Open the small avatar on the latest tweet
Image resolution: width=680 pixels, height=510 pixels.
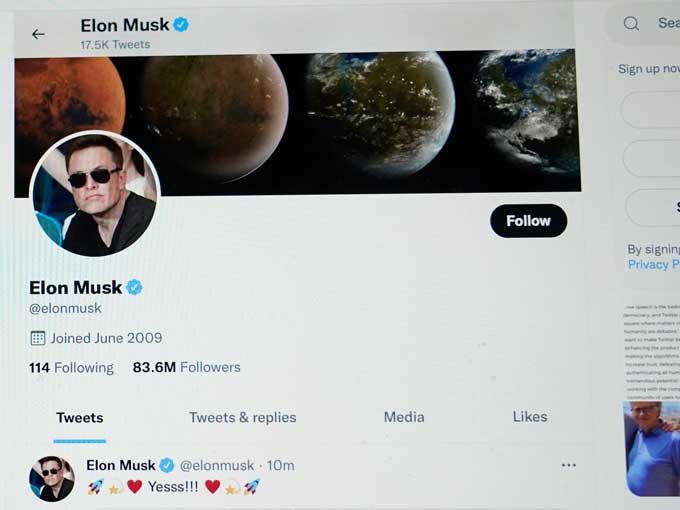[52, 478]
